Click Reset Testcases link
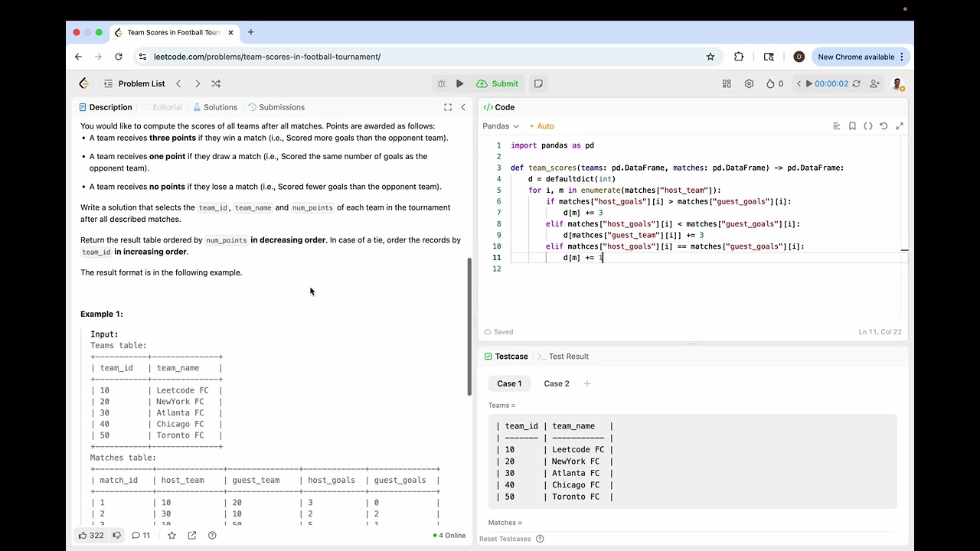 pyautogui.click(x=505, y=539)
